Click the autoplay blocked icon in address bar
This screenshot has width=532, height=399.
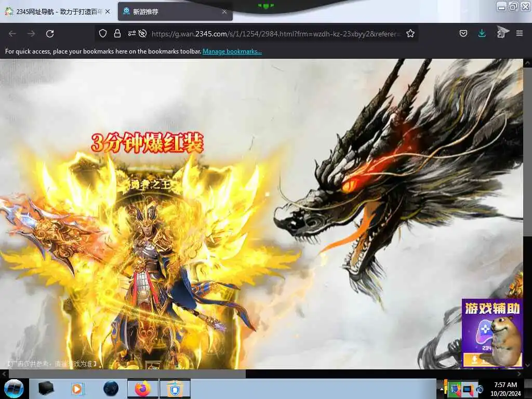142,33
